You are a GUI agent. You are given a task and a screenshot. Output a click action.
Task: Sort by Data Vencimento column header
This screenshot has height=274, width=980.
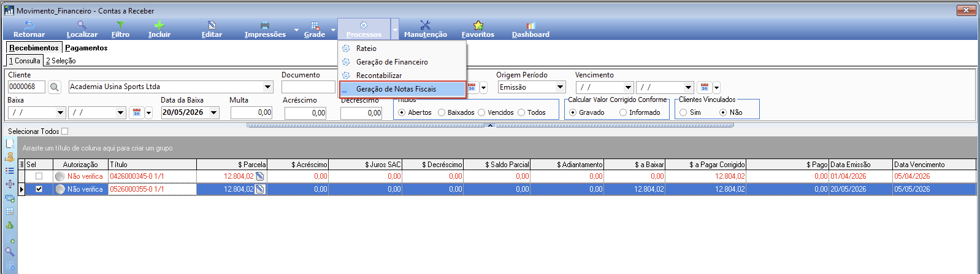click(x=933, y=164)
